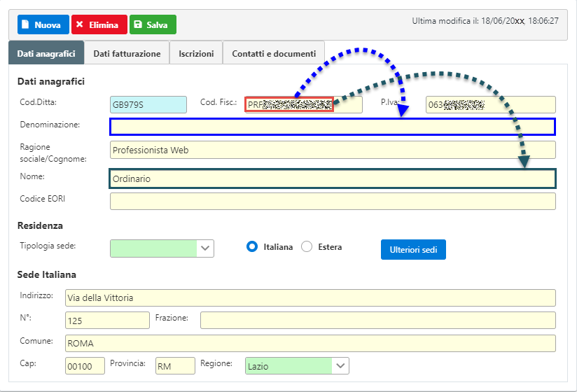Click the Indirizzo field Via della Vittoria
The width and height of the screenshot is (577, 392).
310,297
